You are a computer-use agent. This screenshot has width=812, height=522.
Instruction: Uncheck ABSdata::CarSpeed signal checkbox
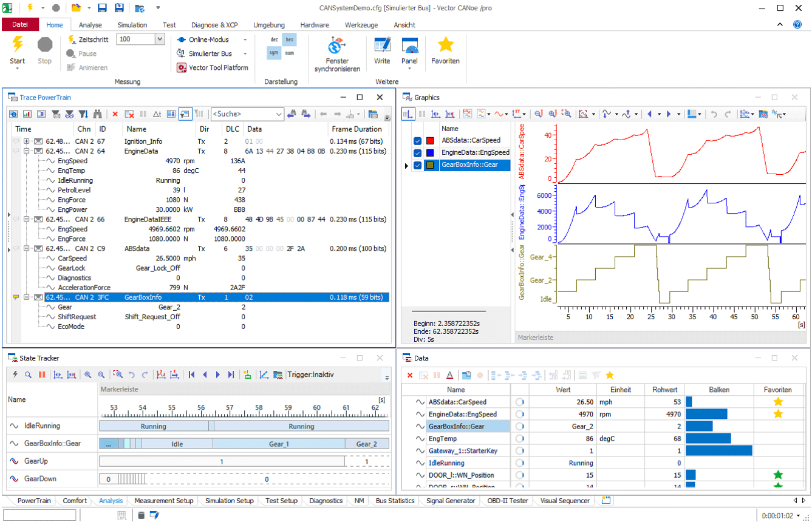(x=417, y=141)
